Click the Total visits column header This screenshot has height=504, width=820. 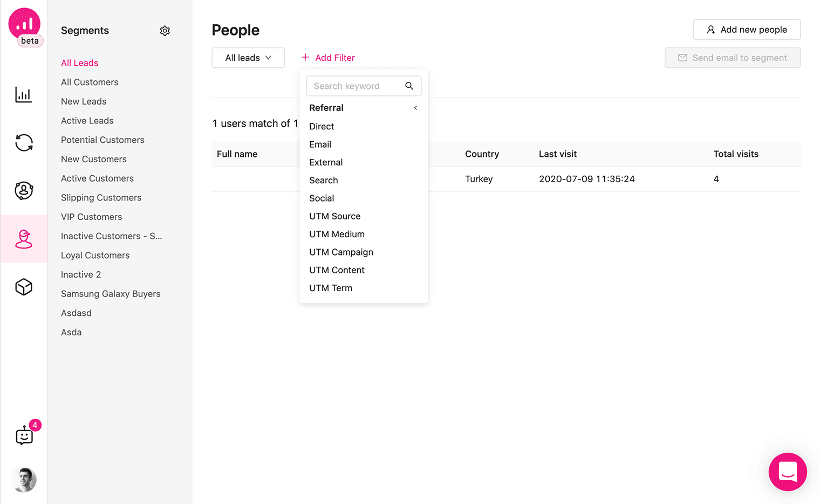[736, 154]
